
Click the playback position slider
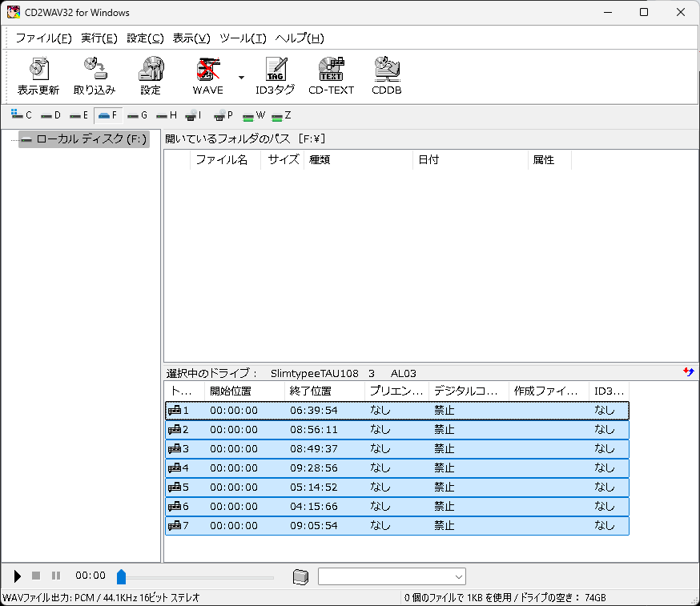(122, 576)
